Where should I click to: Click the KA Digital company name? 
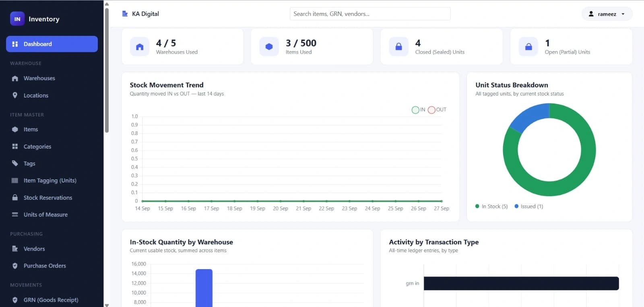(145, 14)
